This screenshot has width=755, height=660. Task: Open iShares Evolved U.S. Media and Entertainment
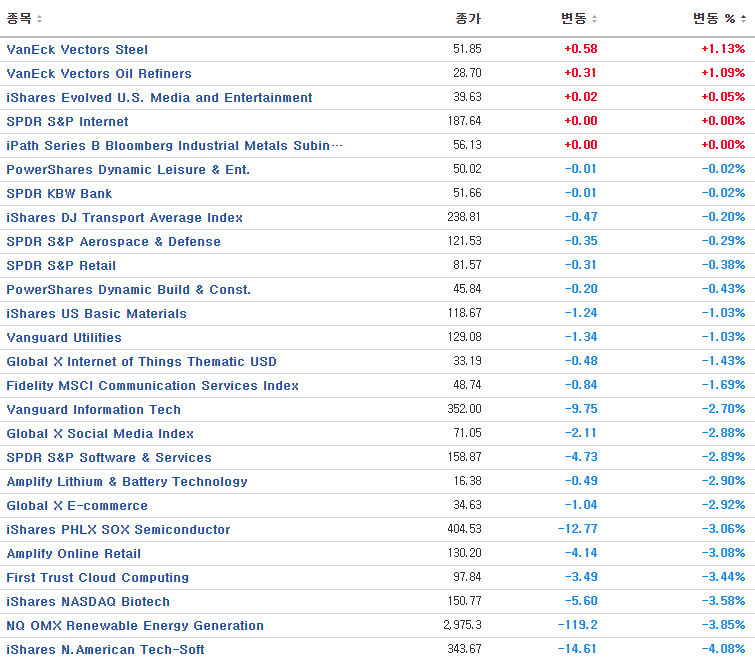click(x=159, y=98)
